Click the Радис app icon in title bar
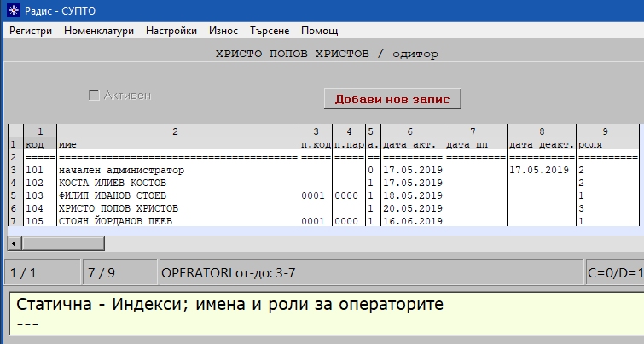Screen dimensions: 644x344 [x=13, y=10]
